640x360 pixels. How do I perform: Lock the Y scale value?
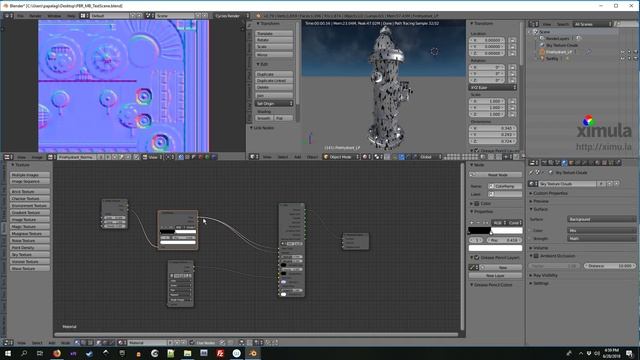point(512,108)
